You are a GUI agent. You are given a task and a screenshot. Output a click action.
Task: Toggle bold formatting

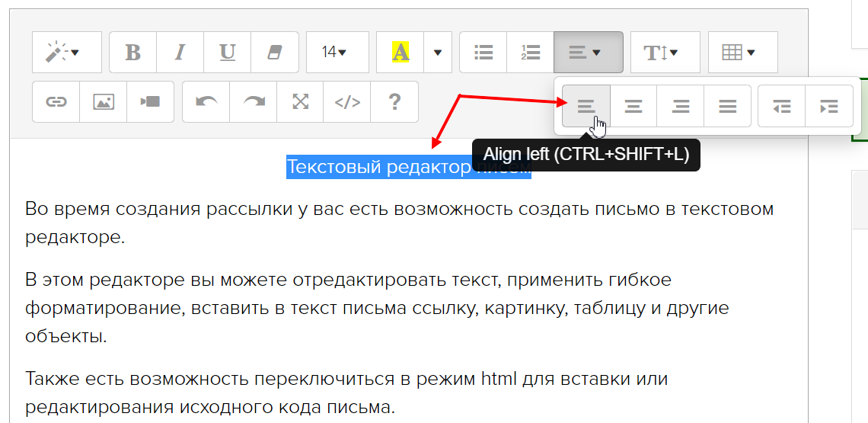click(x=133, y=53)
